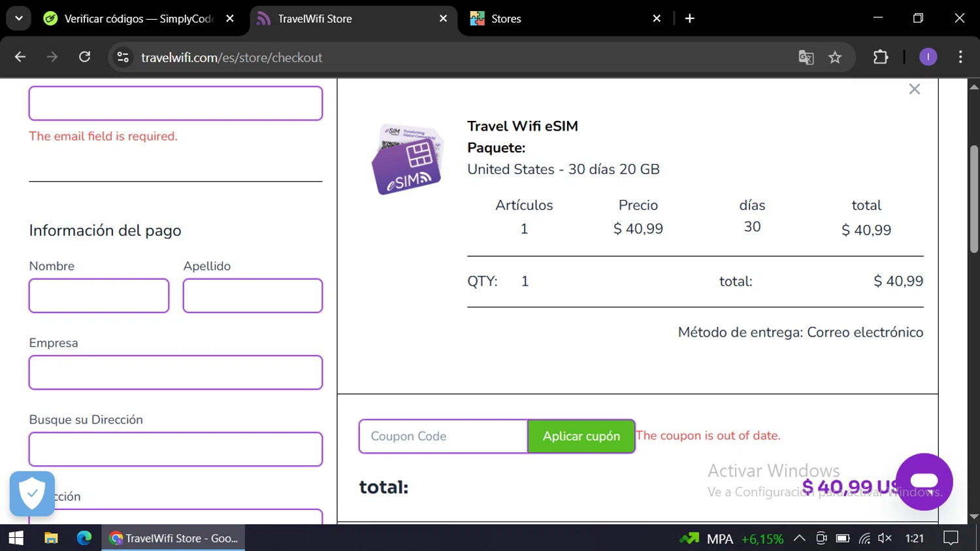Open the Chrome three-dot menu
Viewport: 980px width, 551px height.
pos(960,58)
